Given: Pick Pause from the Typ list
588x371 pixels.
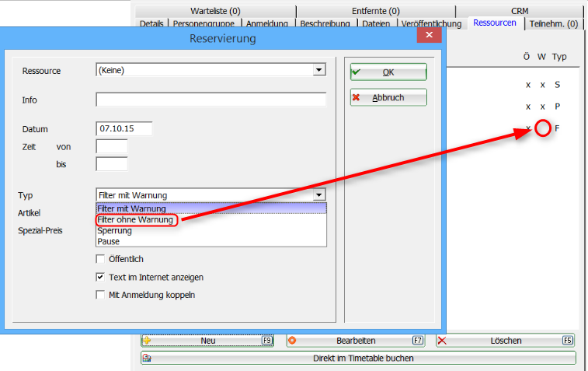Looking at the screenshot, I should click(211, 241).
